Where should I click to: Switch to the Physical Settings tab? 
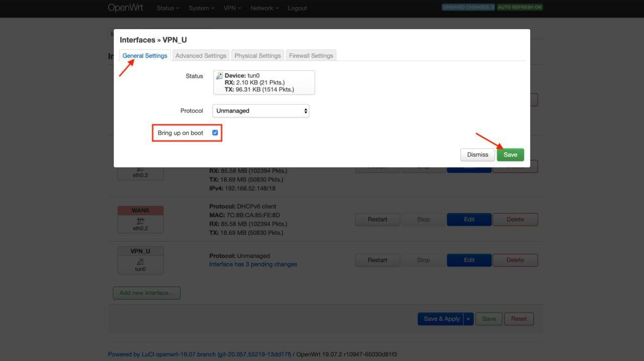click(258, 56)
